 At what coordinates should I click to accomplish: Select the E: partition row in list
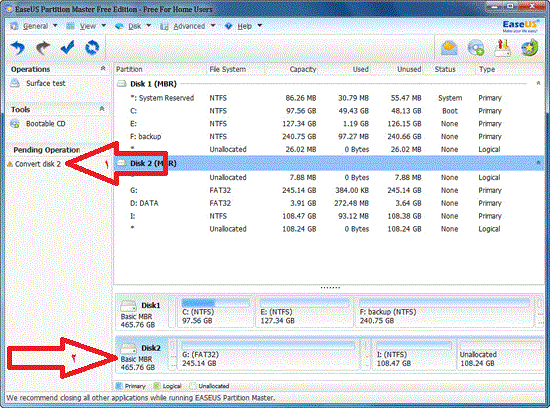[328, 123]
